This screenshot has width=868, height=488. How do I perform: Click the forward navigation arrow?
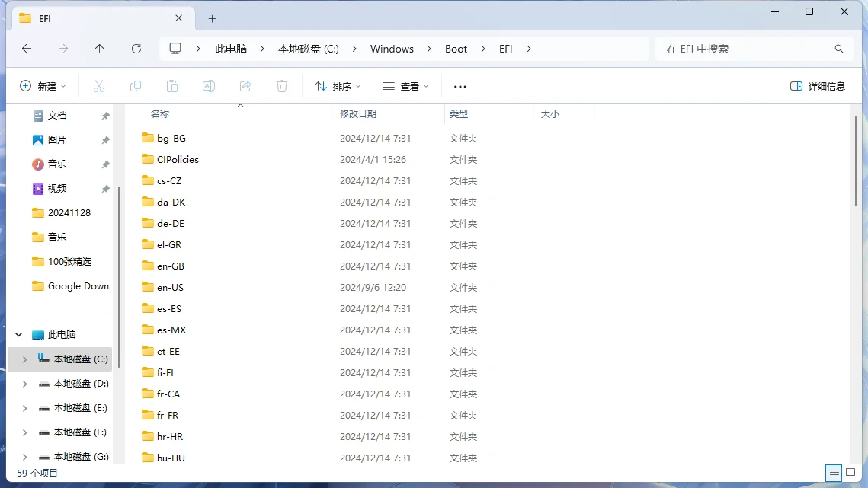coord(63,49)
